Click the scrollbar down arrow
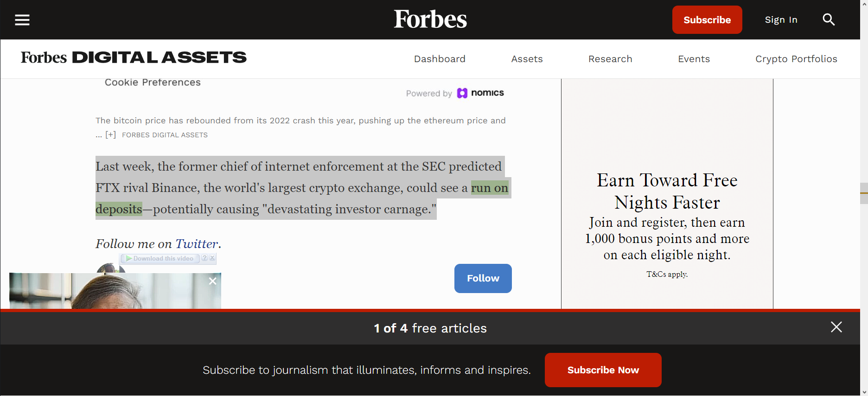The image size is (868, 396). click(864, 392)
